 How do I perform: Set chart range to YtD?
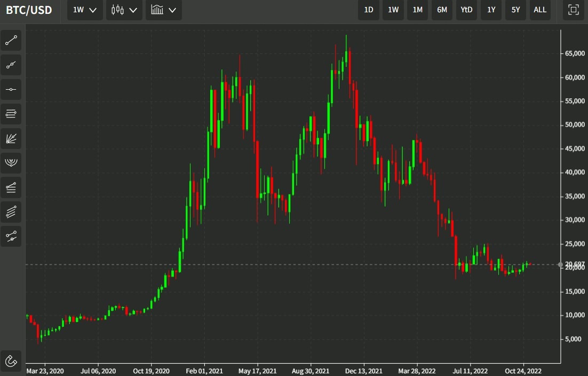point(466,10)
